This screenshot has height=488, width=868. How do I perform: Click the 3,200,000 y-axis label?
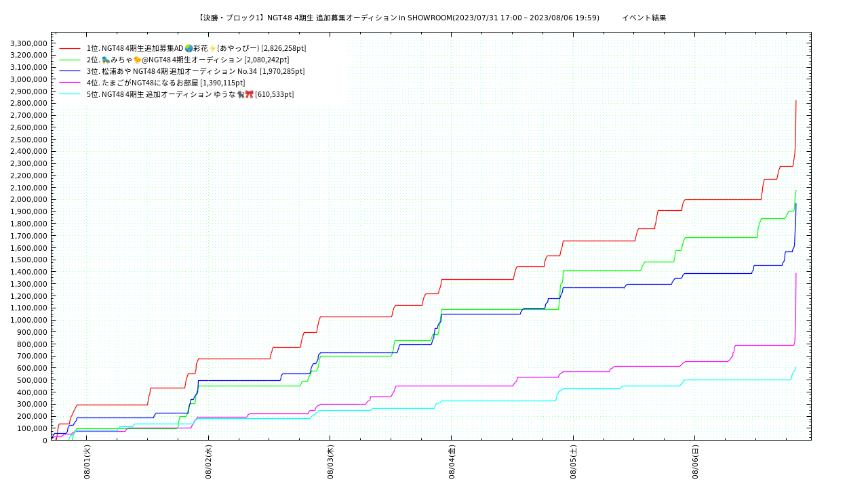28,55
